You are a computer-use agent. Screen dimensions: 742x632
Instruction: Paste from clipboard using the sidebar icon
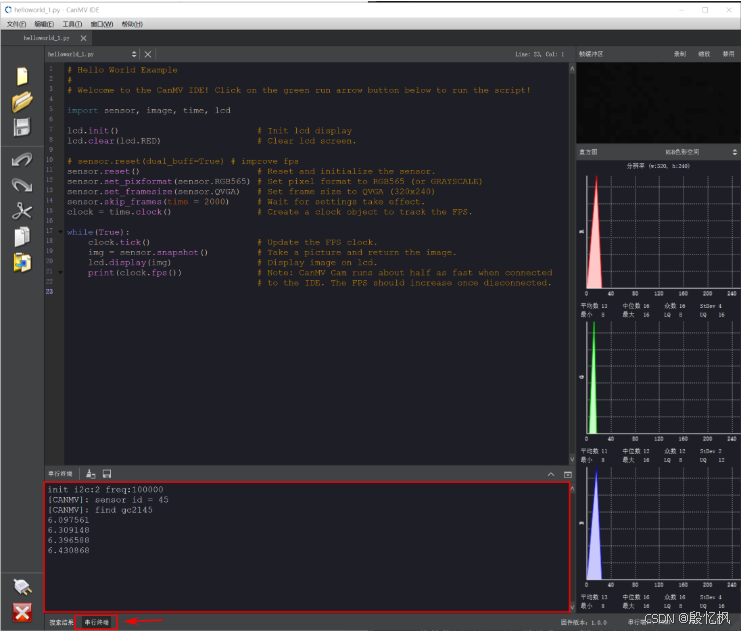22,263
